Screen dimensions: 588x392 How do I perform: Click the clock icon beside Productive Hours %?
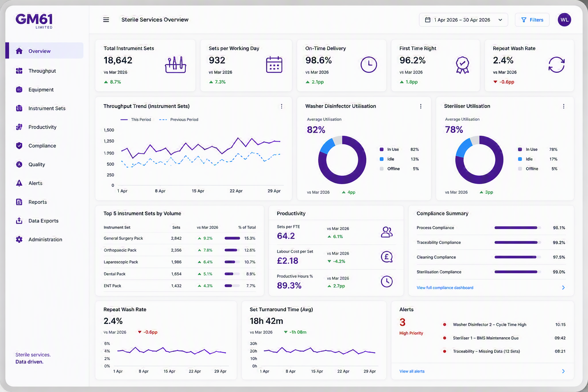387,281
